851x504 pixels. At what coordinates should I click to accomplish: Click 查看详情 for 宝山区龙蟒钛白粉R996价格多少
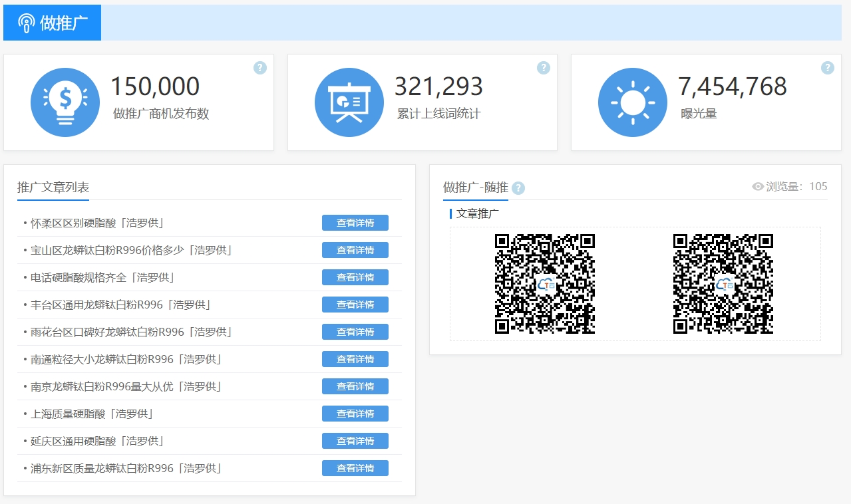[355, 250]
